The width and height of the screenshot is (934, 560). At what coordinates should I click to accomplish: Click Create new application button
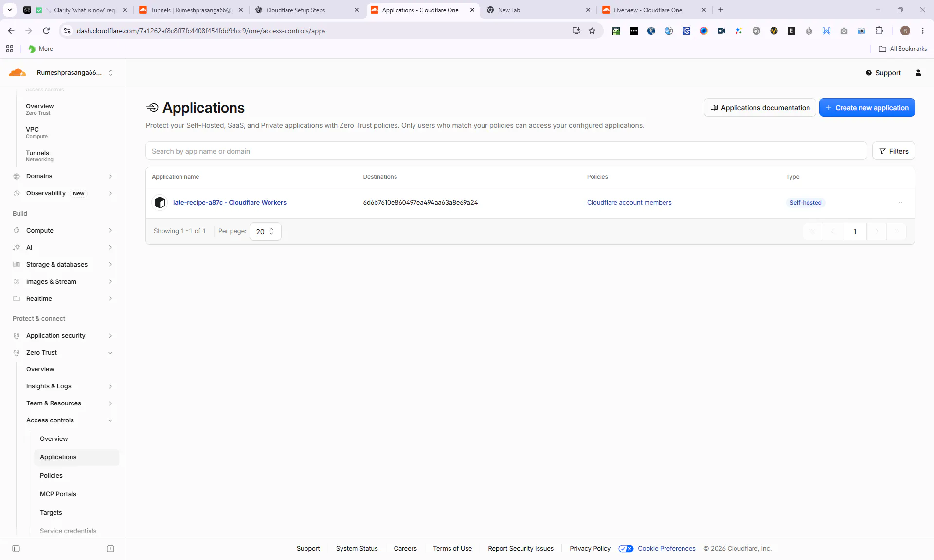(x=867, y=108)
